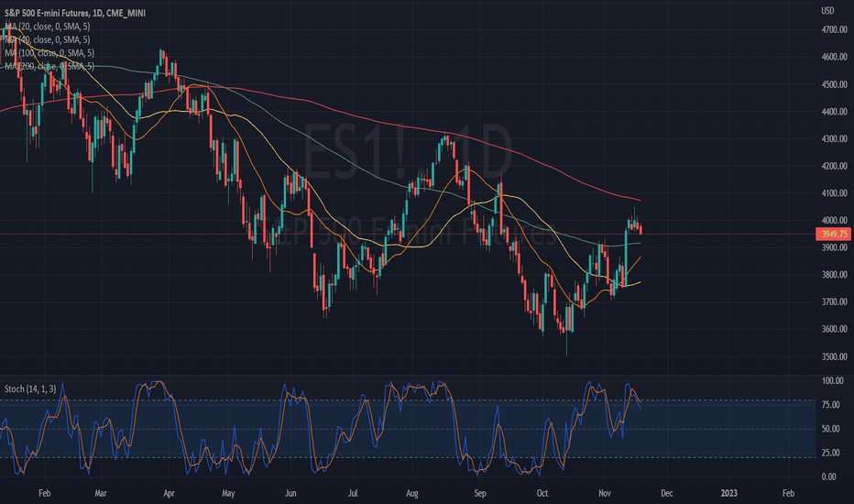The image size is (854, 504).
Task: Click the 100.00 stochastic scale label
Action: tap(832, 381)
